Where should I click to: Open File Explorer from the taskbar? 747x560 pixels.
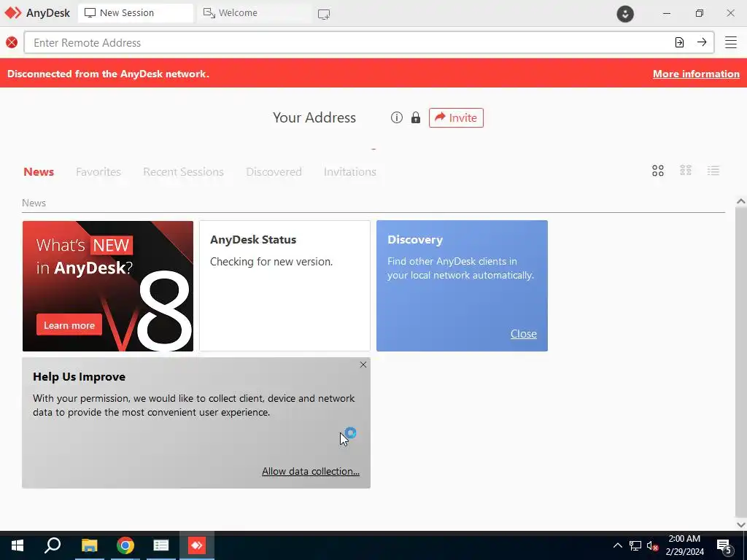tap(89, 545)
